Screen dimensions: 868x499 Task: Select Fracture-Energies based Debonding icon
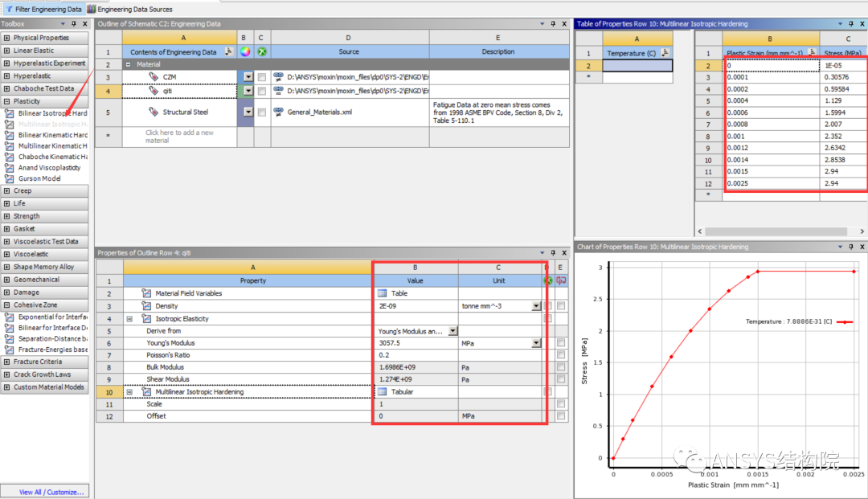[x=10, y=350]
